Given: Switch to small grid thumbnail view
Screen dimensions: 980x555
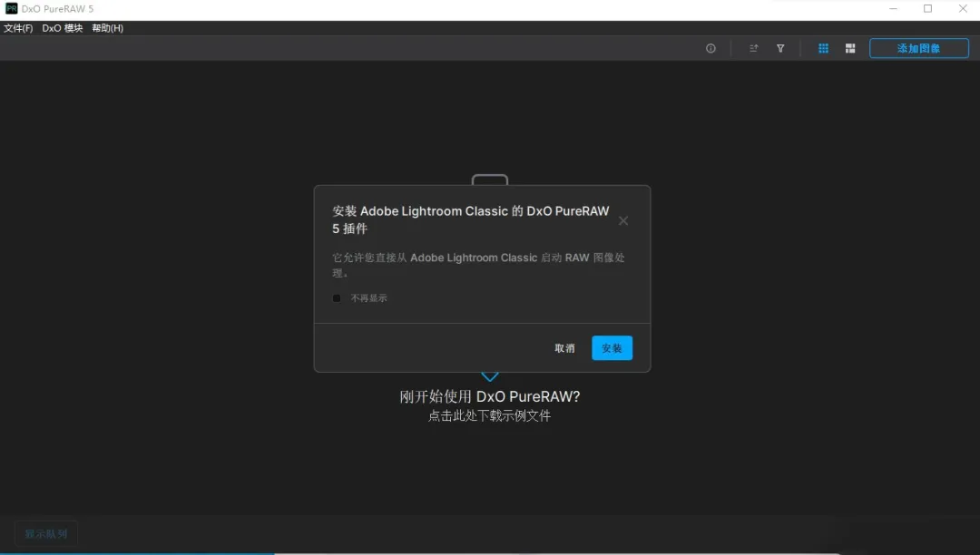Looking at the screenshot, I should [823, 48].
